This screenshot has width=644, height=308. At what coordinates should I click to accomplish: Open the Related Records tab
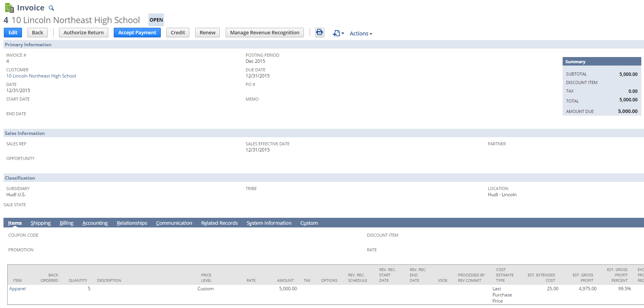click(x=219, y=223)
